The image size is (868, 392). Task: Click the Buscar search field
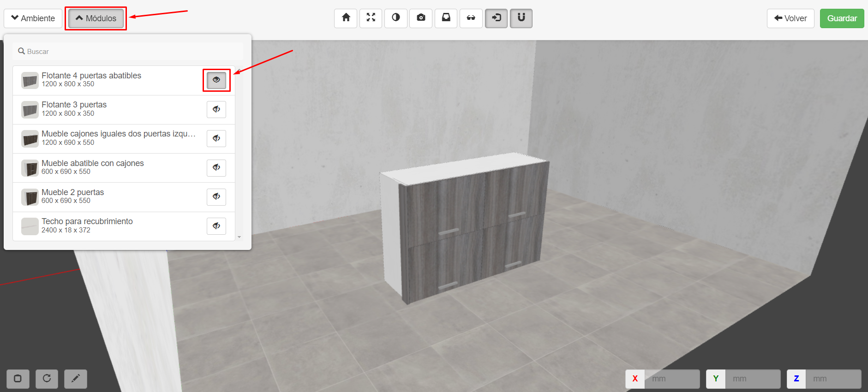128,51
